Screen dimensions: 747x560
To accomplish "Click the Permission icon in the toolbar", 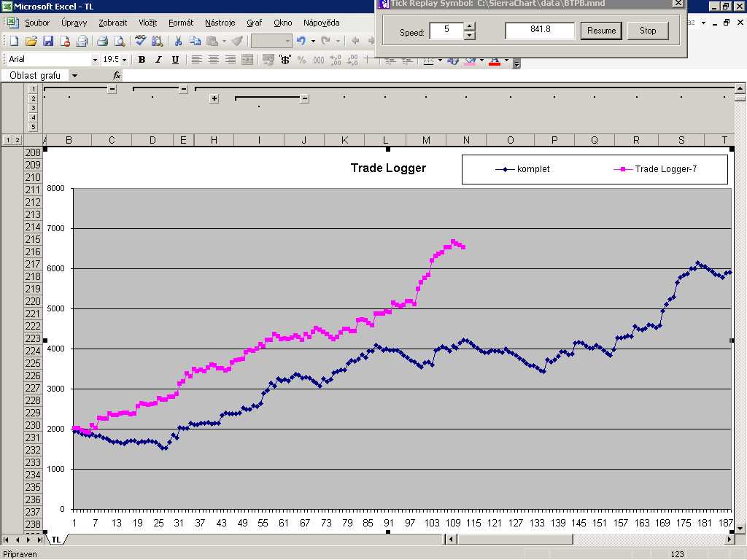I will [65, 42].
